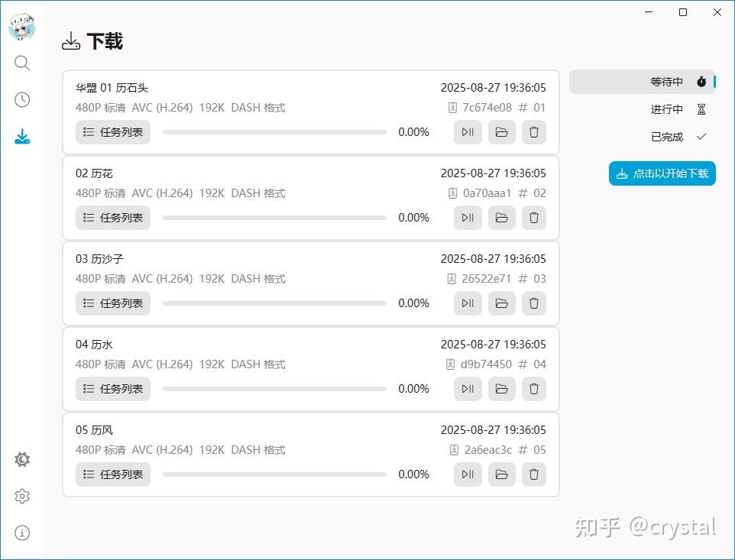This screenshot has height=560, width=735.
Task: Open the download folder for 华盟 01 历石头
Action: pos(500,131)
